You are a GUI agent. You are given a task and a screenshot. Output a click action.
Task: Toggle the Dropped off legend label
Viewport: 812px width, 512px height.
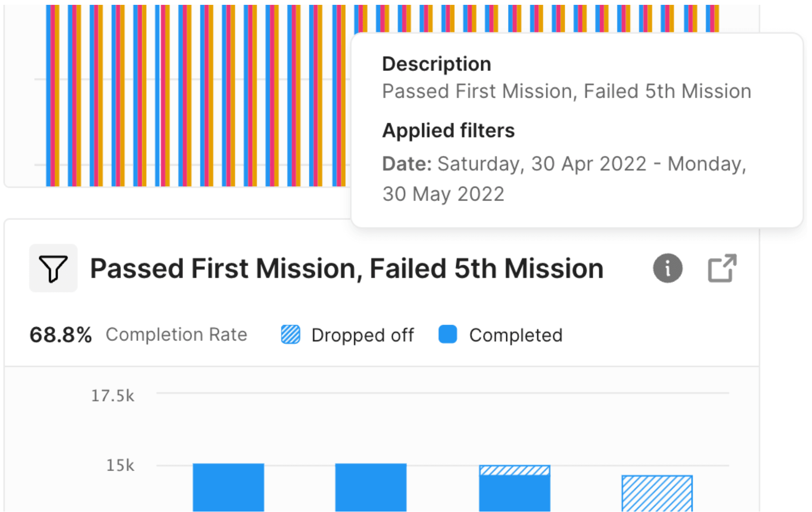(x=362, y=335)
